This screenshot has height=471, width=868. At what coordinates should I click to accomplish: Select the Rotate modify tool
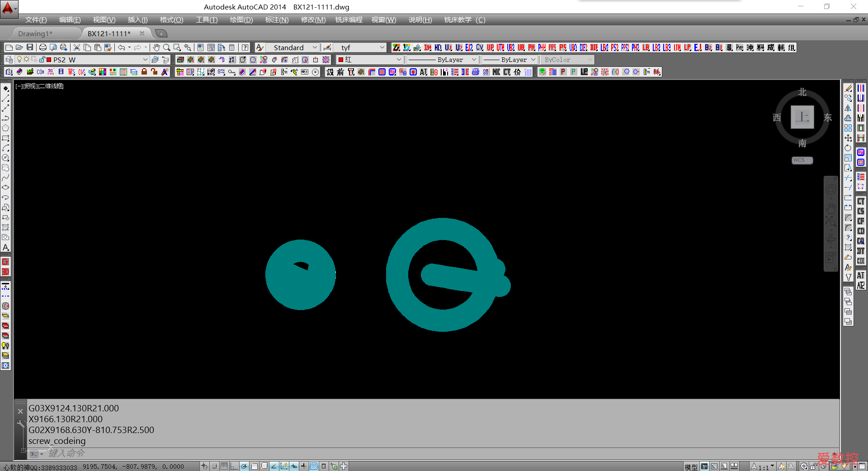point(848,148)
